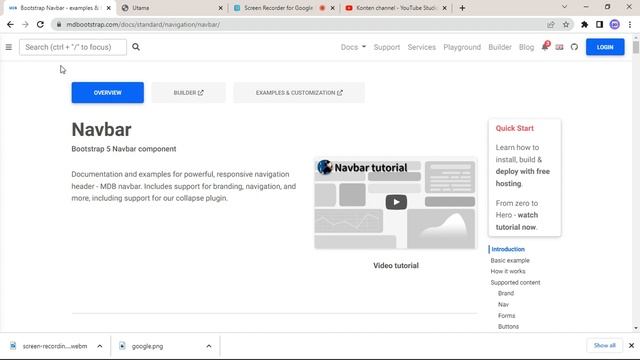Image resolution: width=640 pixels, height=360 pixels.
Task: Open the language flag selector
Action: point(560,47)
